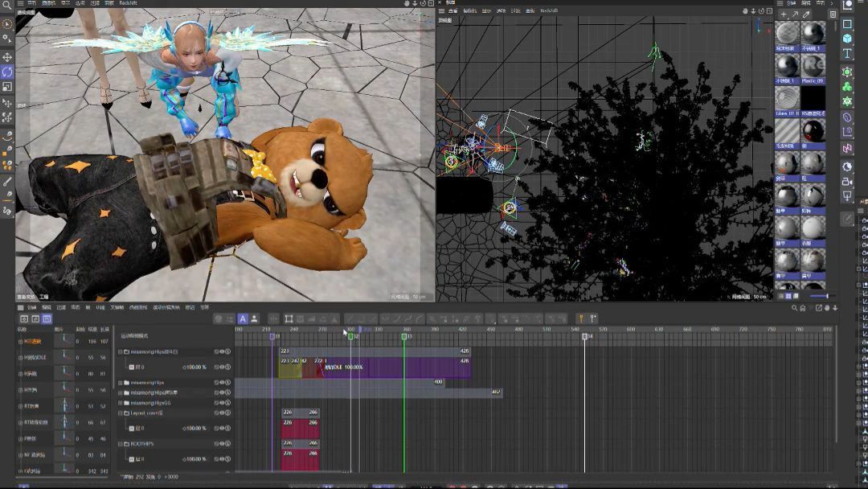Viewport: 868px width, 489px height.
Task: Open the first menu in the material manager
Action: [x=792, y=3]
